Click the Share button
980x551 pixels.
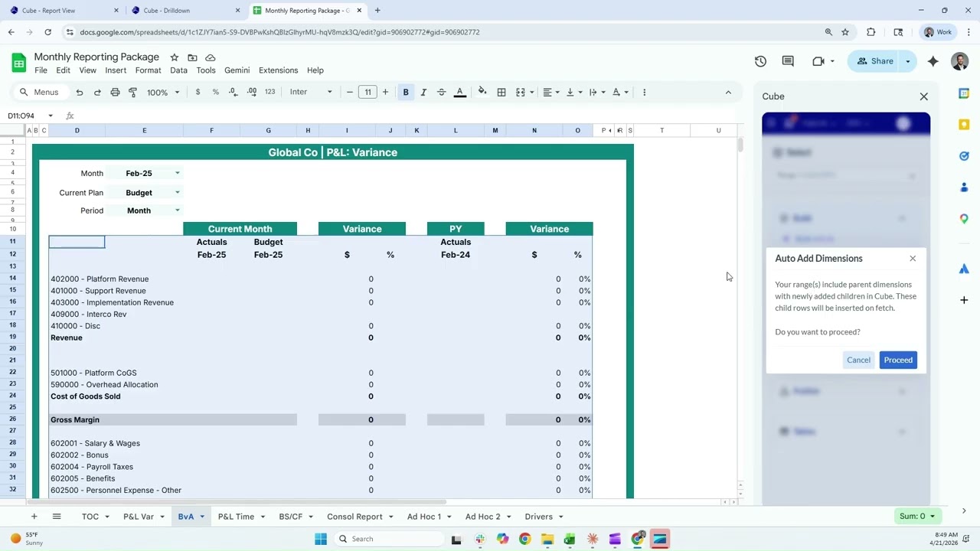[x=874, y=61]
